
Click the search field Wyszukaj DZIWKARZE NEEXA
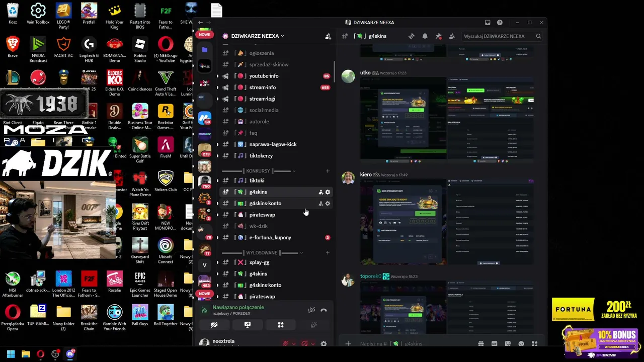pyautogui.click(x=502, y=36)
